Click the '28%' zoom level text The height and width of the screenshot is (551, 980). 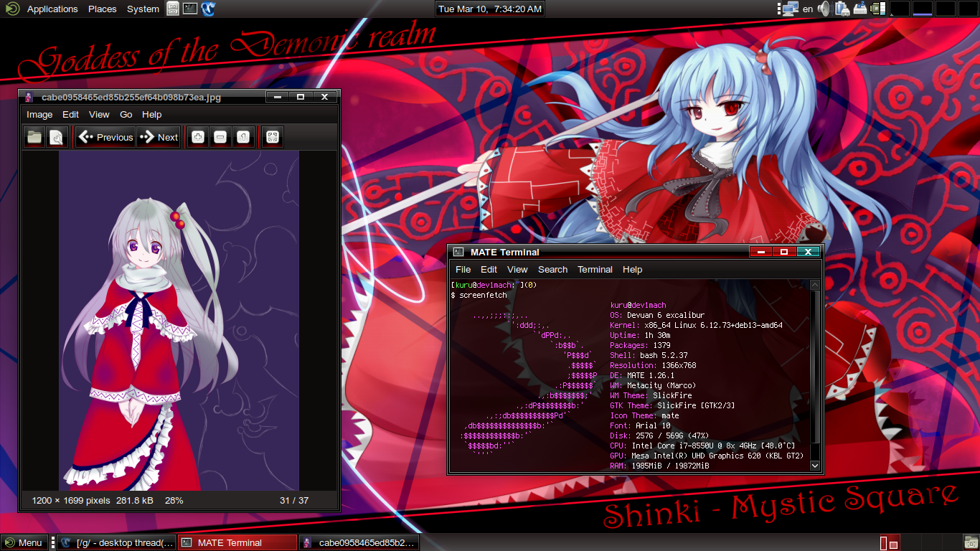coord(174,500)
